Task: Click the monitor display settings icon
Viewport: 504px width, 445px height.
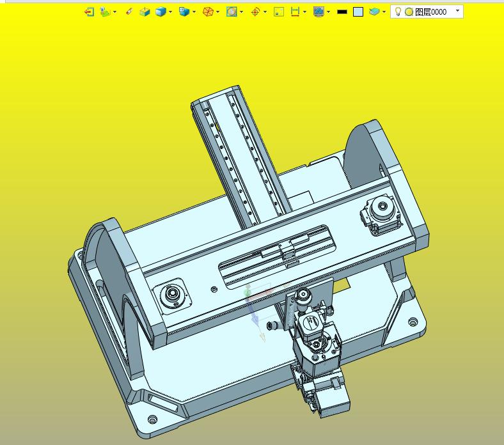Action: pos(319,12)
